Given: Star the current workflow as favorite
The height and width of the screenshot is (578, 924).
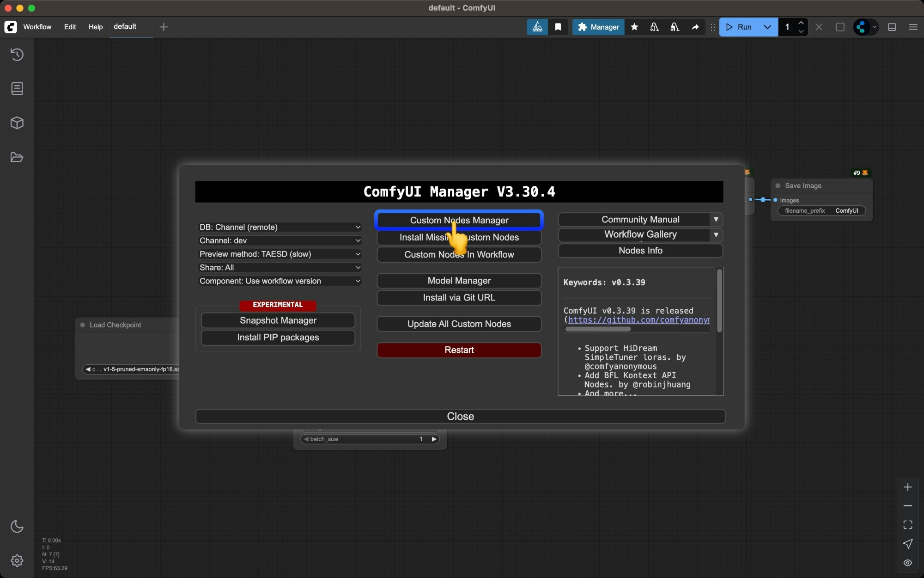Looking at the screenshot, I should [634, 27].
